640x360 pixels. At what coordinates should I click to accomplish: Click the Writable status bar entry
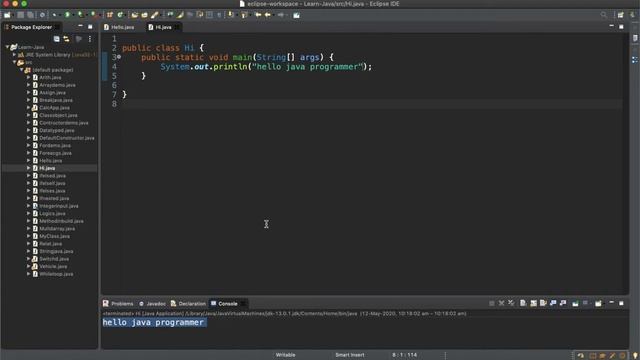[285, 355]
